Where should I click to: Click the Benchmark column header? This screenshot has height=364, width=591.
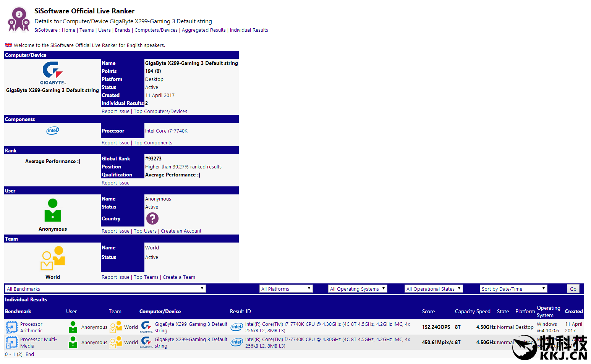click(x=18, y=312)
